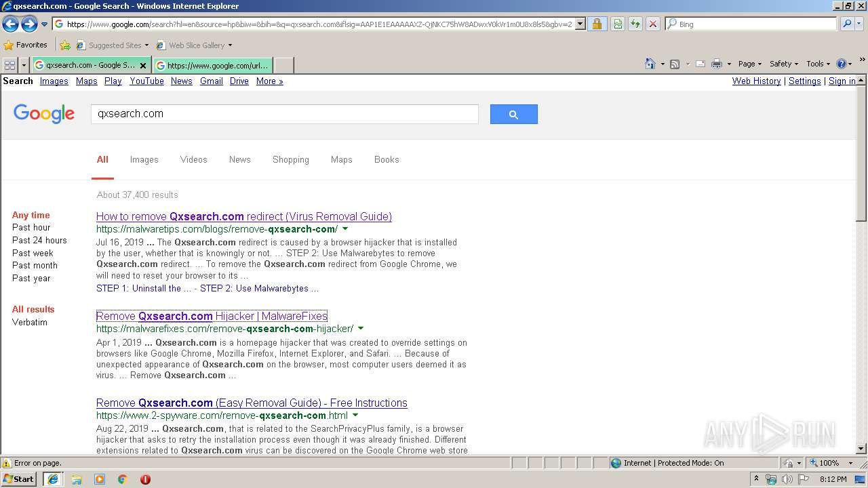Image resolution: width=868 pixels, height=488 pixels.
Task: Open Remove Qxsearch.com Hijacker MalwareFixes result
Action: click(212, 317)
